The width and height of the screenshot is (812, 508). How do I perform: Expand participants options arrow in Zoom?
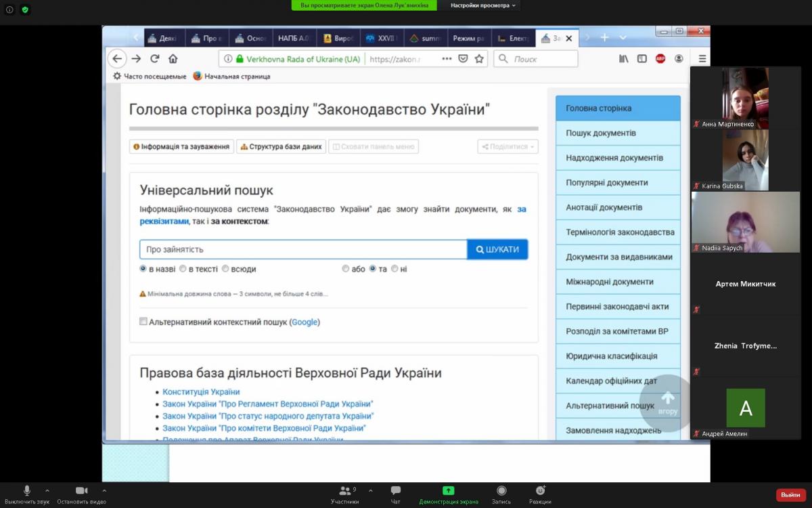371,490
